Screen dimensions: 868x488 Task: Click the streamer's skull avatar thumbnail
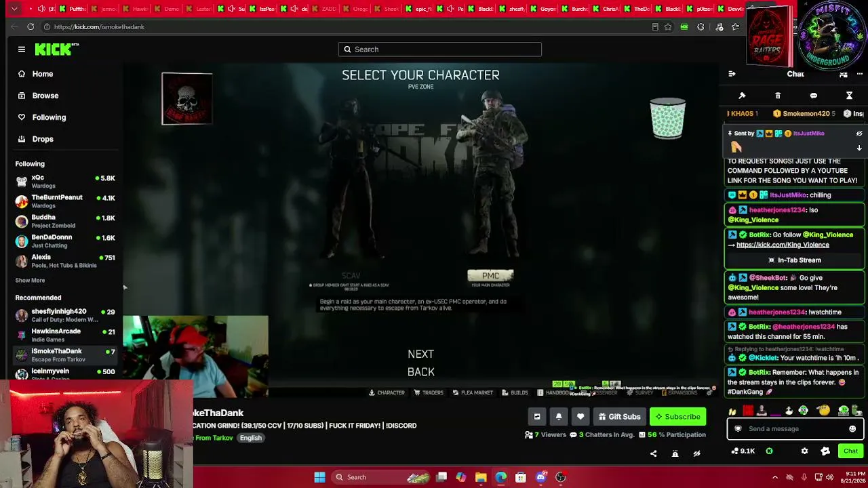(x=187, y=99)
